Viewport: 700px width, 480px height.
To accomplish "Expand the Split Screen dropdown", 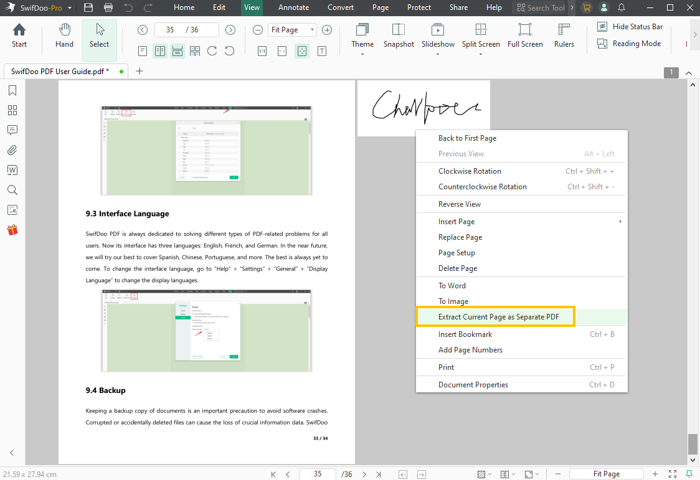I will click(480, 54).
